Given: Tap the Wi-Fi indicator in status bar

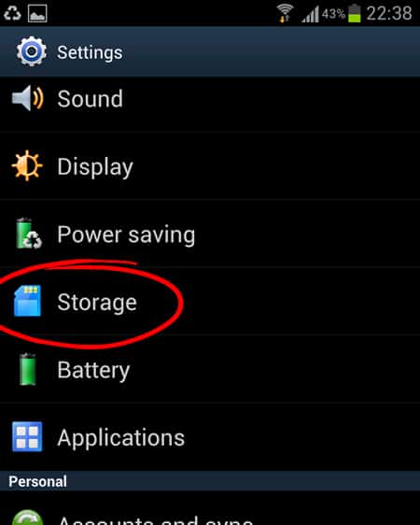Looking at the screenshot, I should coord(285,13).
